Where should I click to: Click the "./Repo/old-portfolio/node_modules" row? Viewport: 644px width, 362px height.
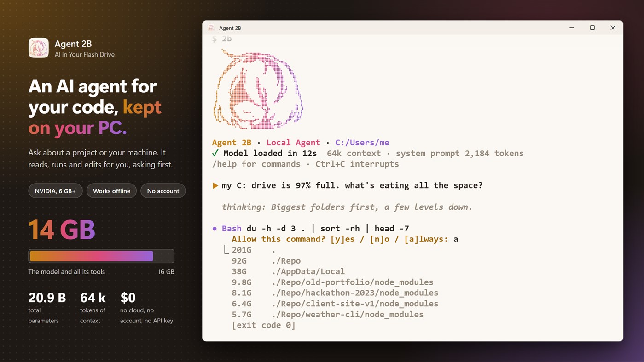[332, 282]
